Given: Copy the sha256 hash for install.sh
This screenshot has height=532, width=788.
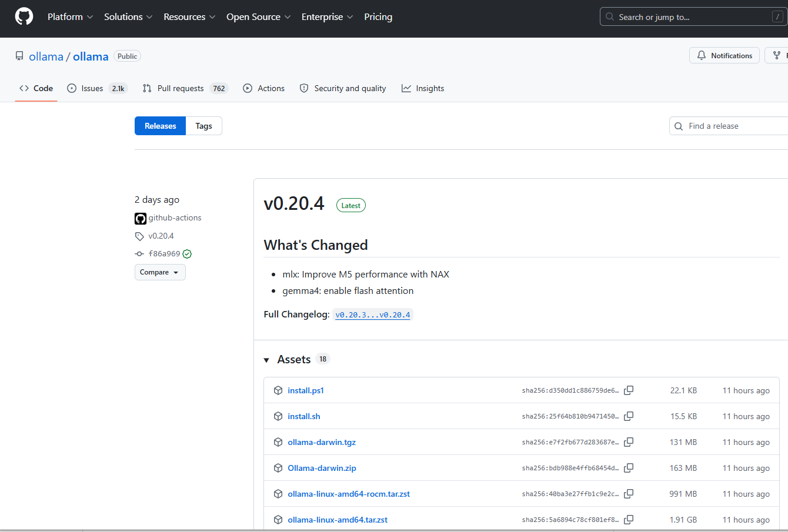Looking at the screenshot, I should pos(629,416).
